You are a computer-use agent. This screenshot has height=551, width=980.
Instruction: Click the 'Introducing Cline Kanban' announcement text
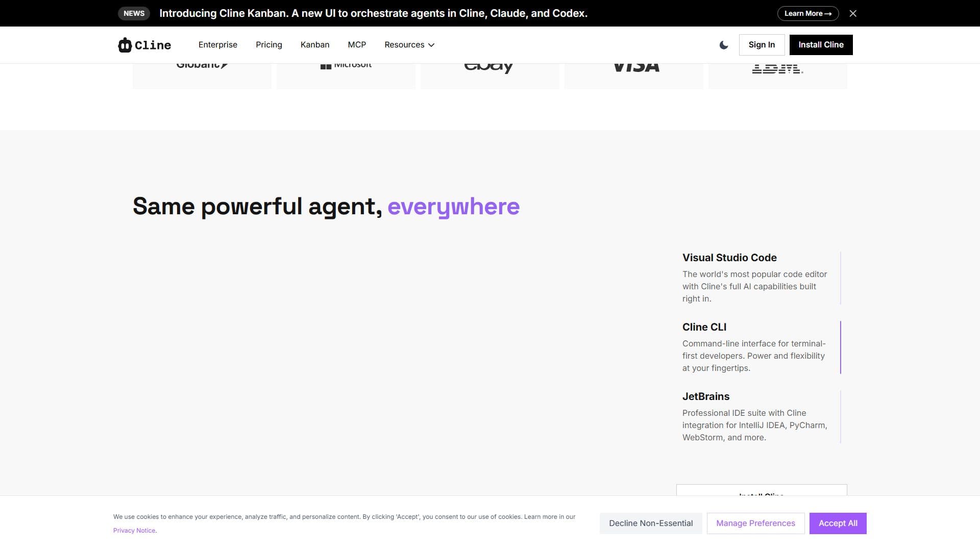(374, 13)
